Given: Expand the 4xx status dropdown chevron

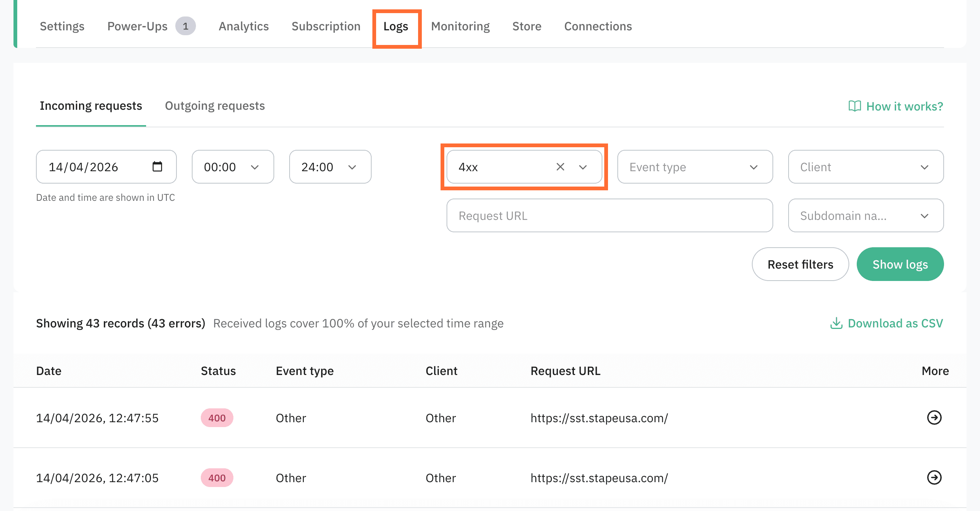Looking at the screenshot, I should coord(583,167).
